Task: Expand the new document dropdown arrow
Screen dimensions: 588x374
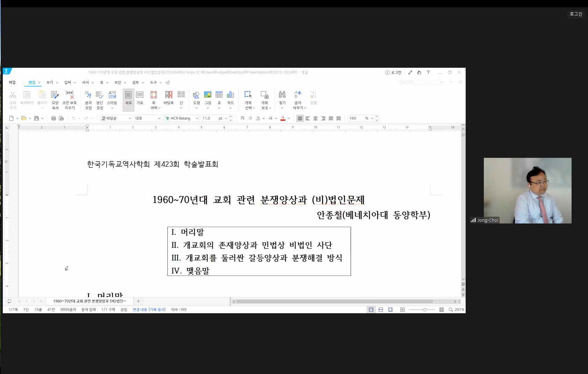Action: 17,118
